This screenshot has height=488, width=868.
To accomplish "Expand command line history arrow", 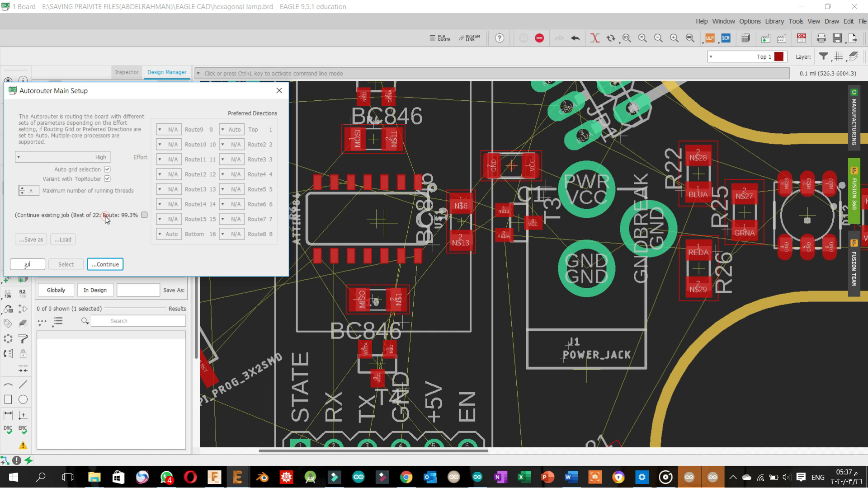I will pyautogui.click(x=198, y=73).
